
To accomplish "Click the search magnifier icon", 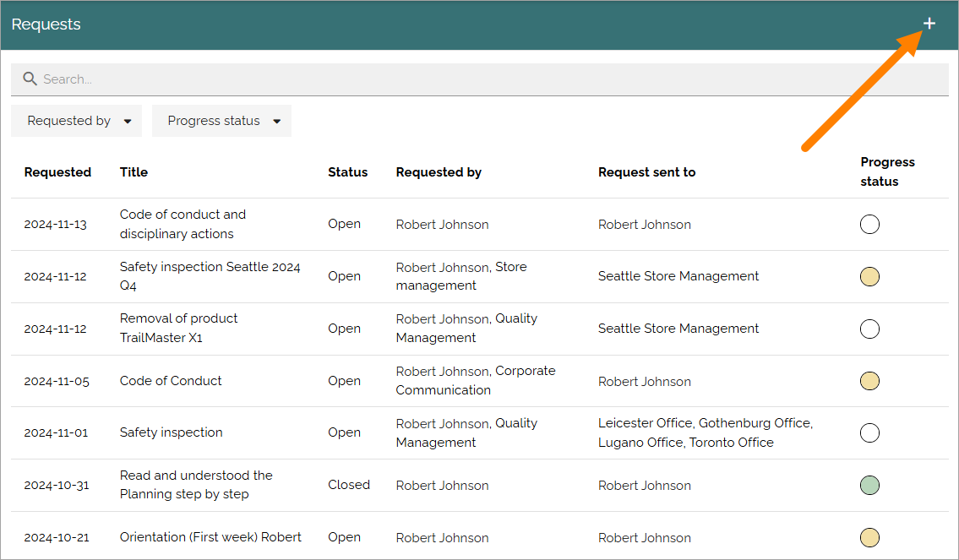I will 30,79.
